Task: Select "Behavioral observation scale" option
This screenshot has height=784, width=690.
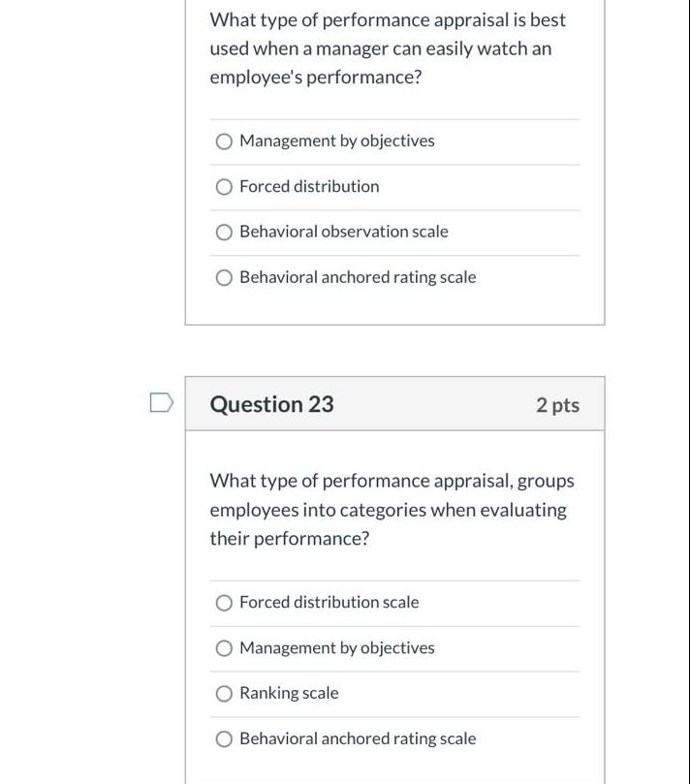Action: click(224, 232)
